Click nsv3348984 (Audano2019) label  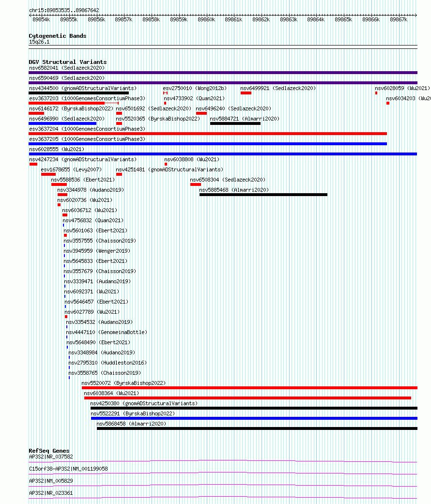coord(102,353)
